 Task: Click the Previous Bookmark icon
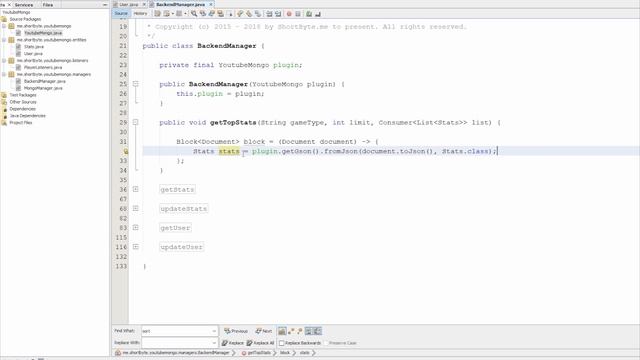[240, 13]
